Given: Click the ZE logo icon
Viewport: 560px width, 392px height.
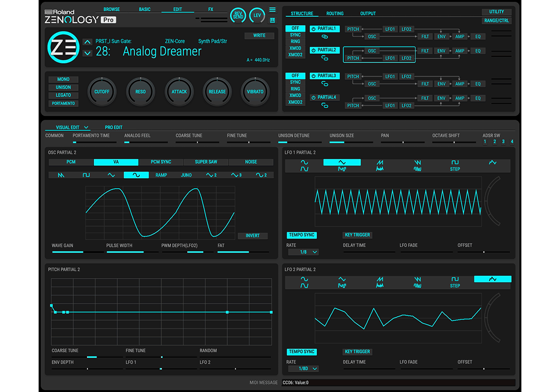Looking at the screenshot, I should point(63,47).
